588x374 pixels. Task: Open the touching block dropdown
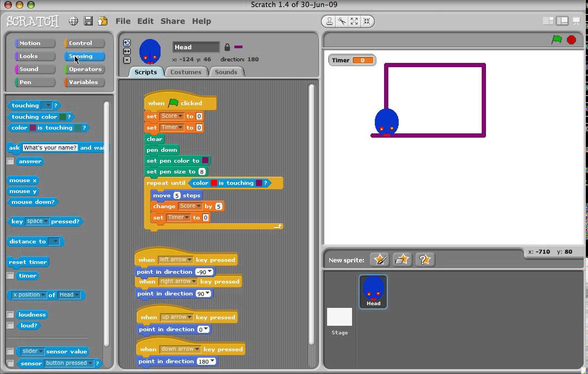(x=47, y=106)
